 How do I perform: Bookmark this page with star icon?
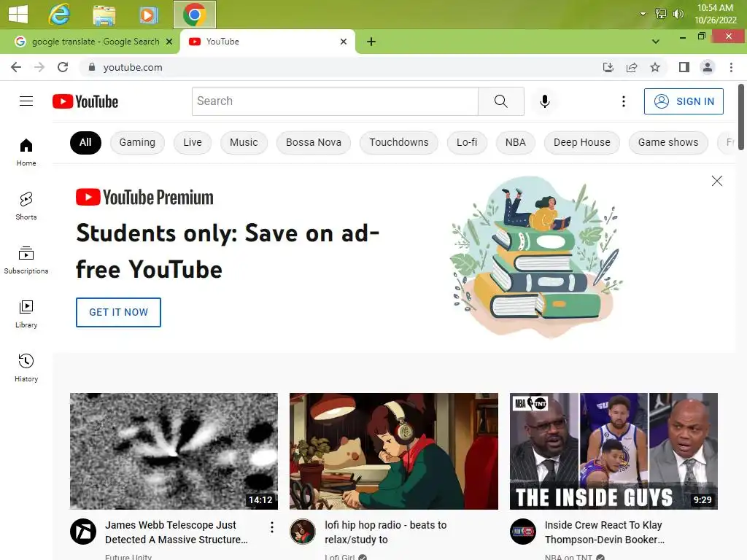point(655,67)
